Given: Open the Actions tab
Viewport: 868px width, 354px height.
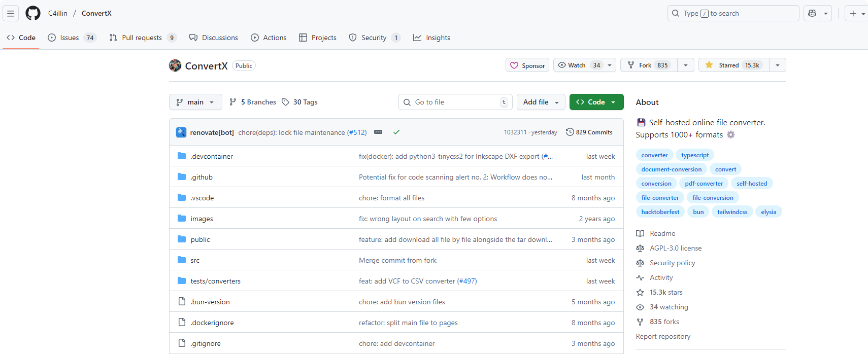Looking at the screenshot, I should coord(269,38).
